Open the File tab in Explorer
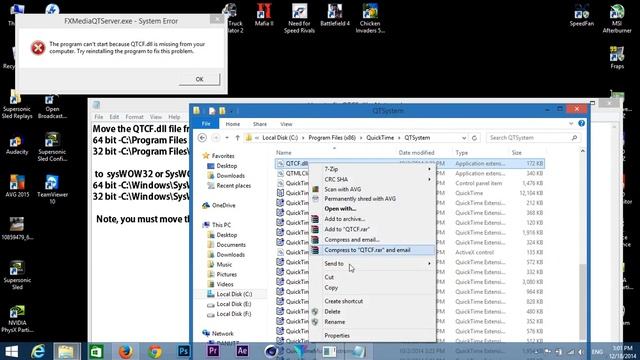Image resolution: width=640 pixels, height=360 pixels. (206, 124)
